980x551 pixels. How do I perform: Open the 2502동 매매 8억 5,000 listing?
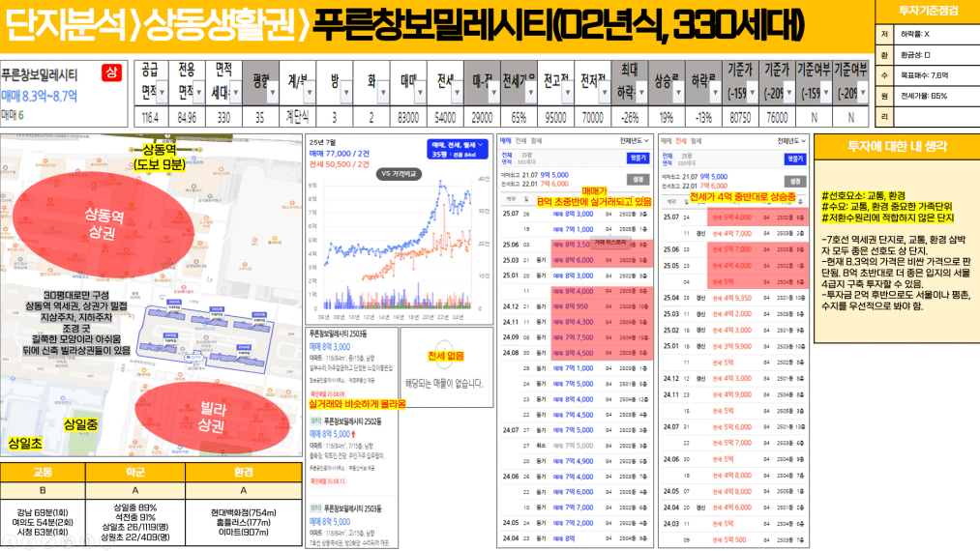click(352, 452)
